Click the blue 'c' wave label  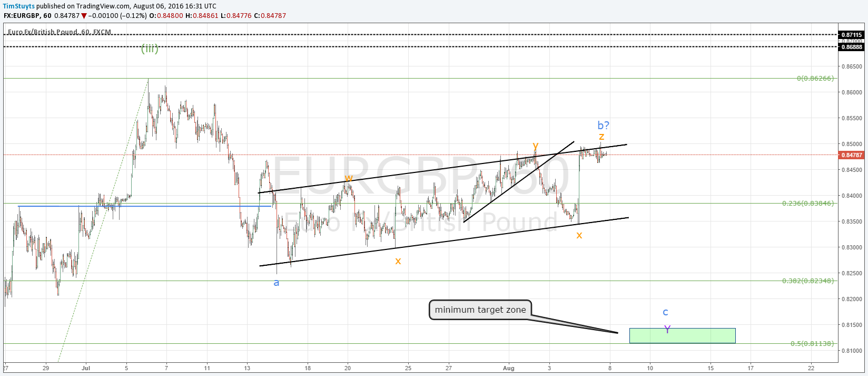point(665,312)
